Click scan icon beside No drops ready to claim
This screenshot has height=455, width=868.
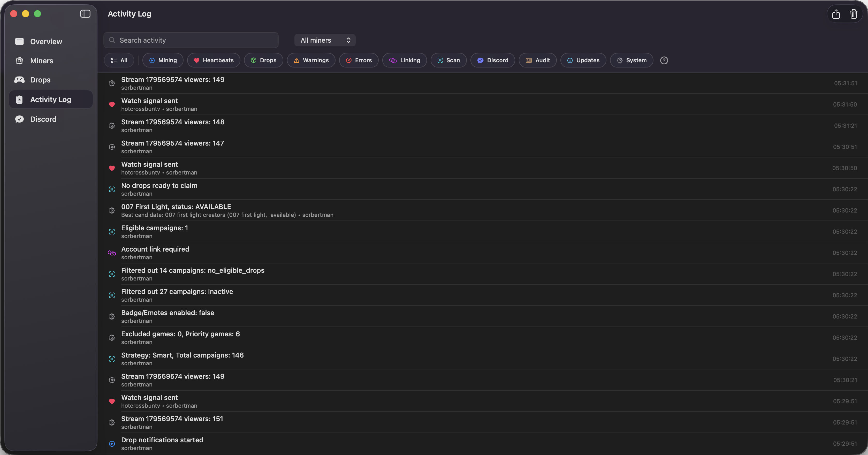pos(112,189)
